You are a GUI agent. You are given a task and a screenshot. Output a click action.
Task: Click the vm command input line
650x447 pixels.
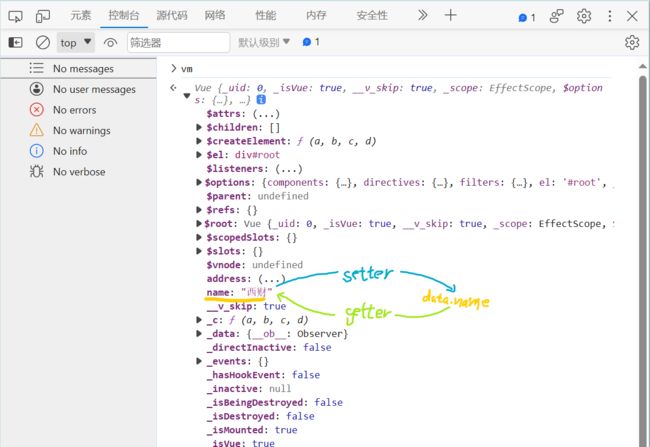click(187, 69)
